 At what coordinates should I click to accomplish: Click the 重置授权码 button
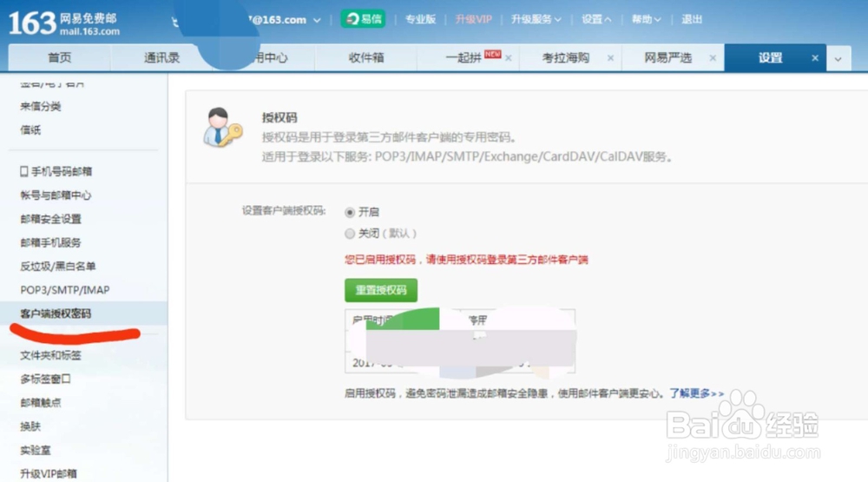coord(381,290)
